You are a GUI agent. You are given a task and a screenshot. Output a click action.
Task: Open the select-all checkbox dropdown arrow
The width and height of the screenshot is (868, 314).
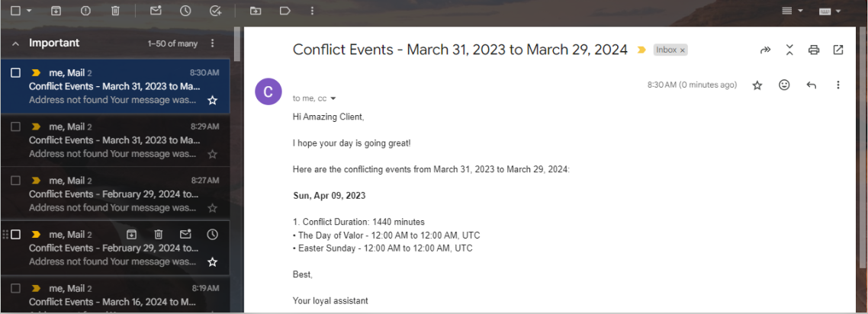tap(29, 11)
